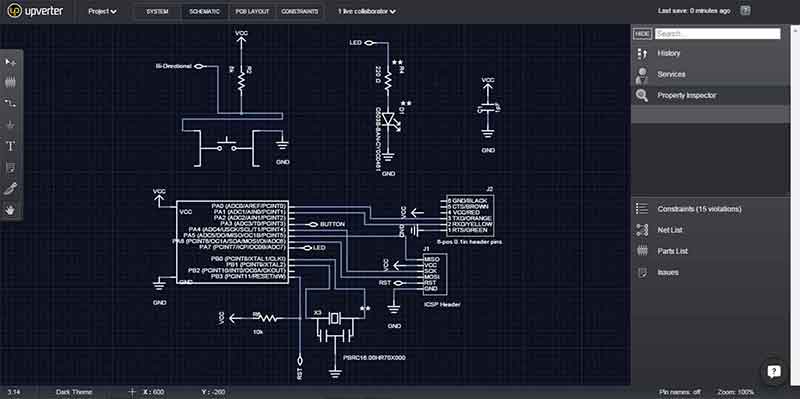The width and height of the screenshot is (800, 399).
Task: Choose the select/pointer tool in left toolbar
Action: pos(11,62)
